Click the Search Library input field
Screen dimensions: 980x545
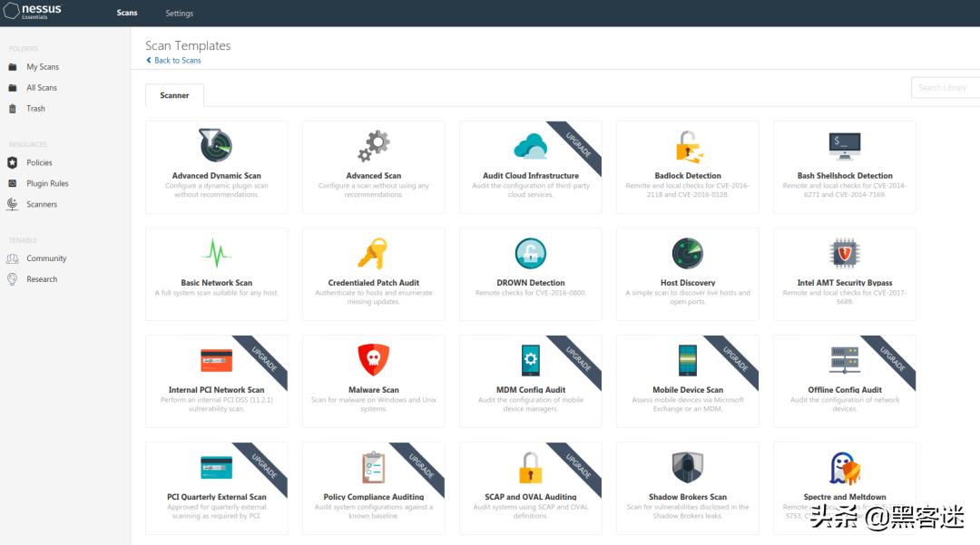coord(946,87)
